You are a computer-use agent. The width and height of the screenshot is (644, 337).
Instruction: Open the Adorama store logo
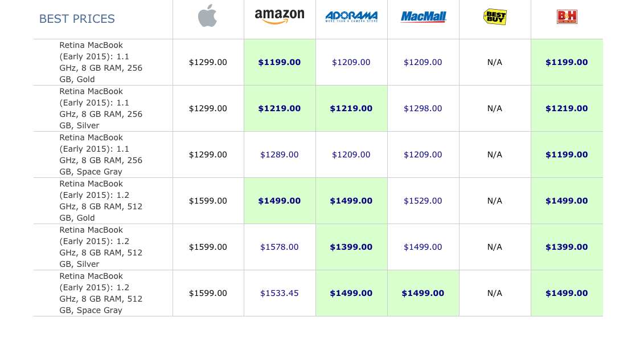(351, 17)
